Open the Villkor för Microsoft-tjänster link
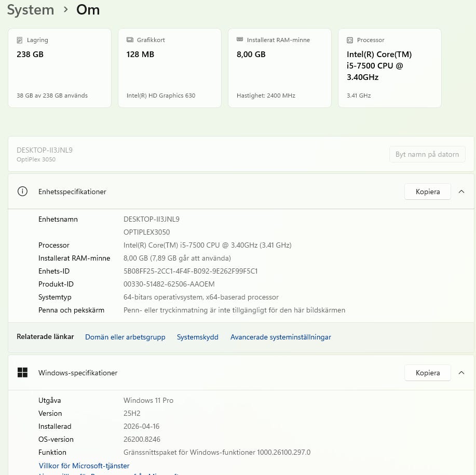The image size is (476, 475). click(x=84, y=466)
